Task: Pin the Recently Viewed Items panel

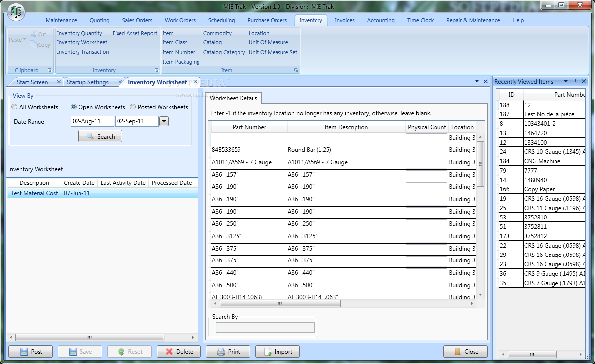Action: [x=575, y=81]
